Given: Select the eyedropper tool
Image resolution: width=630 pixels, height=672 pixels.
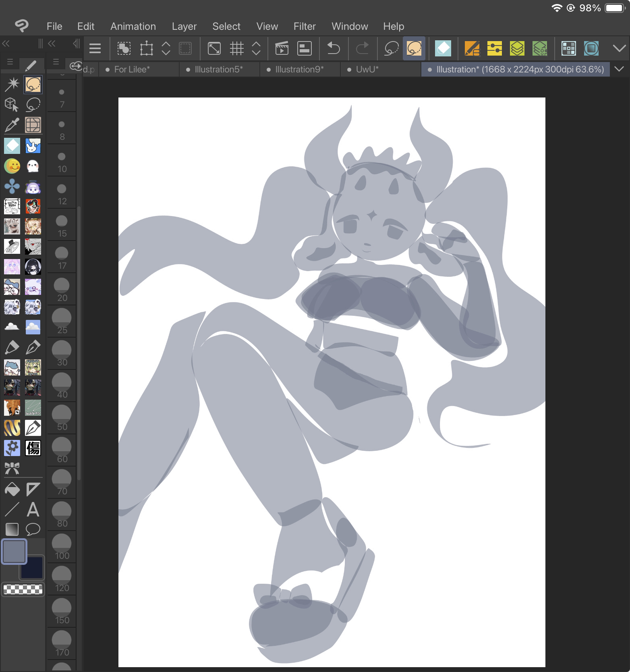Looking at the screenshot, I should (x=12, y=125).
